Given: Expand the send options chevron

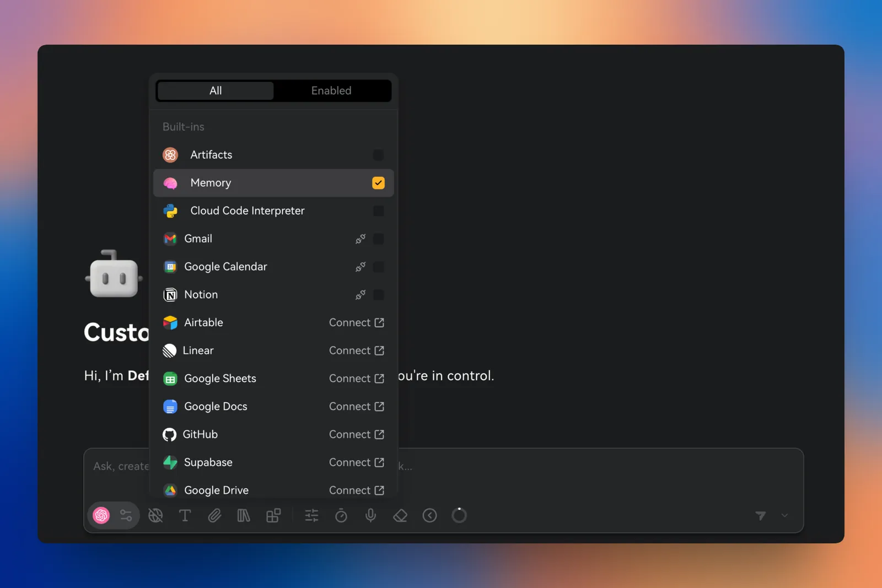Looking at the screenshot, I should tap(784, 515).
